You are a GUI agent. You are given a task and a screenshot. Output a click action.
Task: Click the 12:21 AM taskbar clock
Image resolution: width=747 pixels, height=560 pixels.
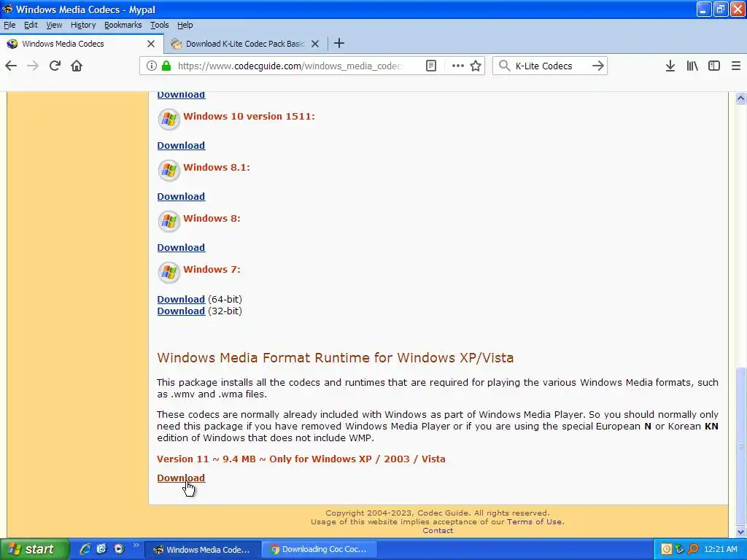pos(720,549)
